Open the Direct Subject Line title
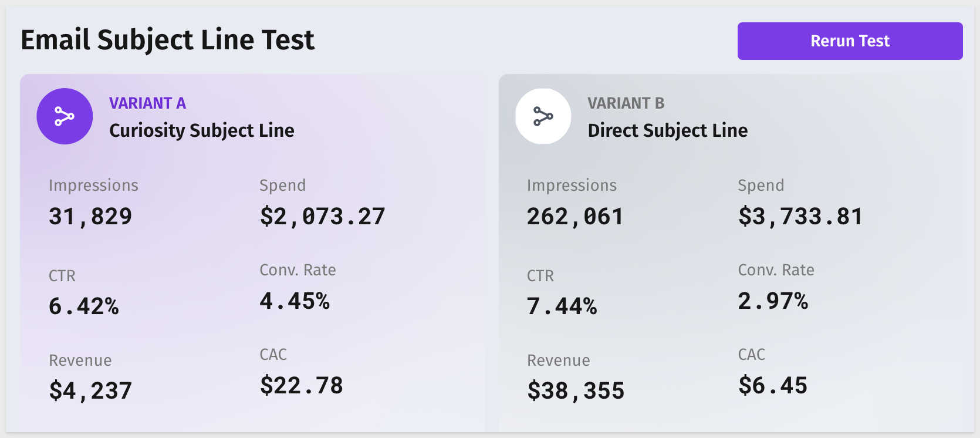 pyautogui.click(x=668, y=130)
